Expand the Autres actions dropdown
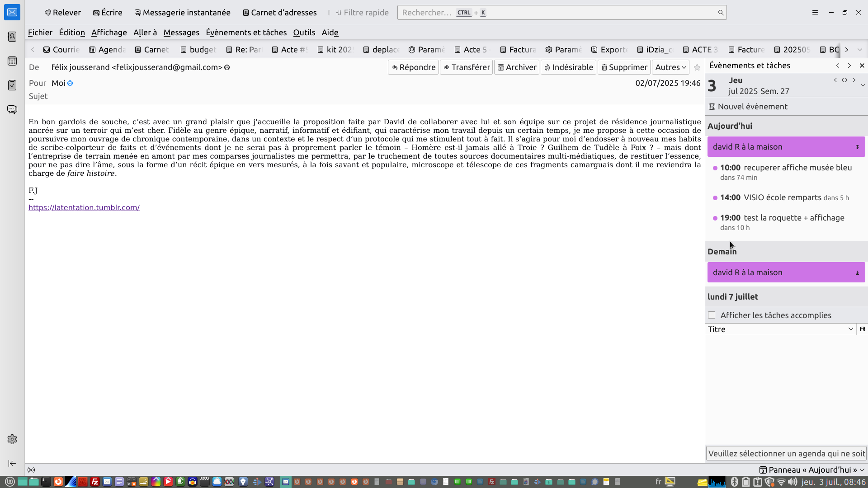 670,67
